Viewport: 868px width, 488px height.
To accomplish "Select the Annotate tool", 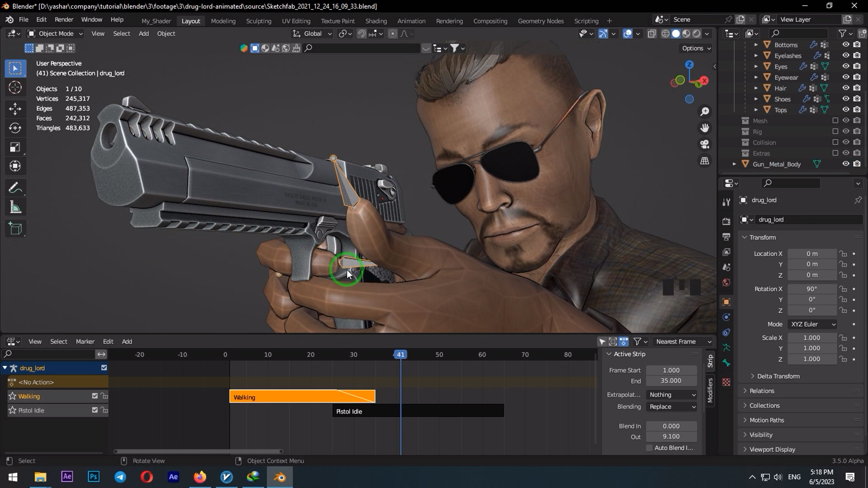I will coord(15,187).
